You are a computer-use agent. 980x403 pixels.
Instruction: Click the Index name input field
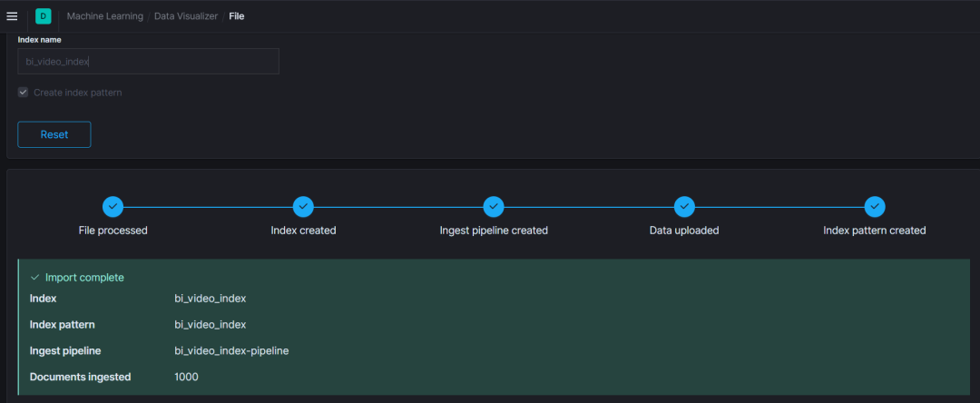pyautogui.click(x=148, y=62)
